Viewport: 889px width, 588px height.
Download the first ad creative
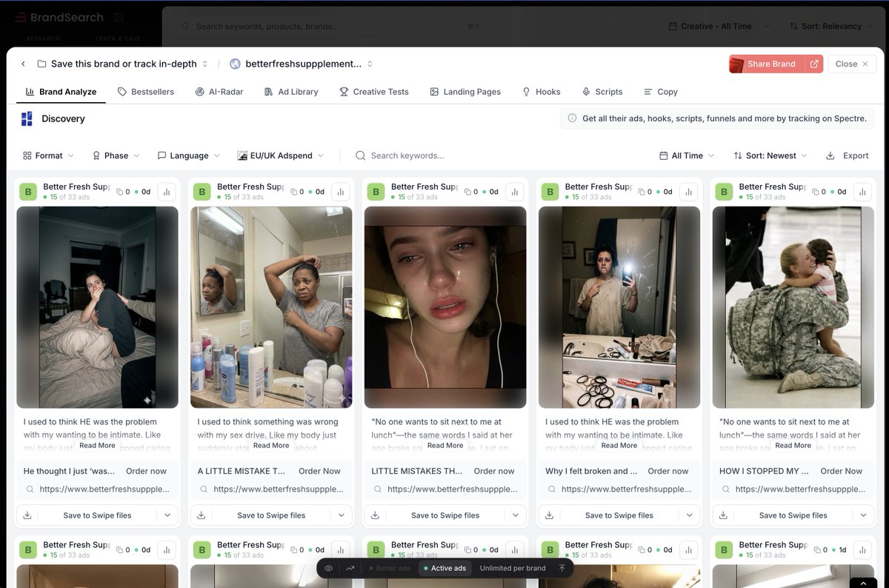[27, 515]
